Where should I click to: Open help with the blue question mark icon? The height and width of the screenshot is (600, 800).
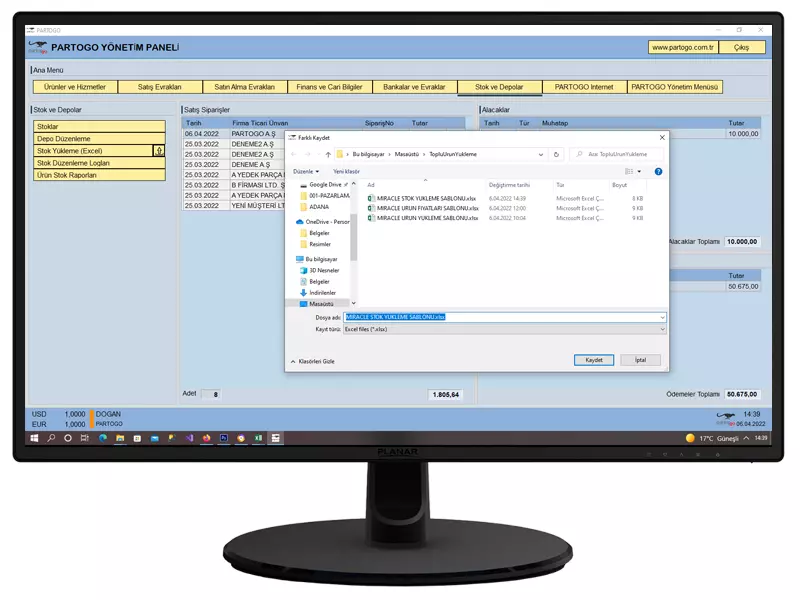[658, 171]
